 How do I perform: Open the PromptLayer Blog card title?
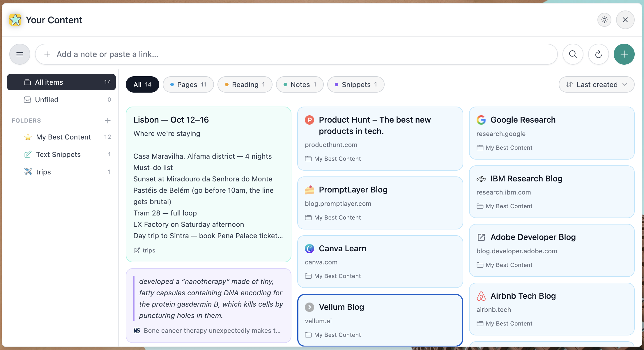pos(353,190)
